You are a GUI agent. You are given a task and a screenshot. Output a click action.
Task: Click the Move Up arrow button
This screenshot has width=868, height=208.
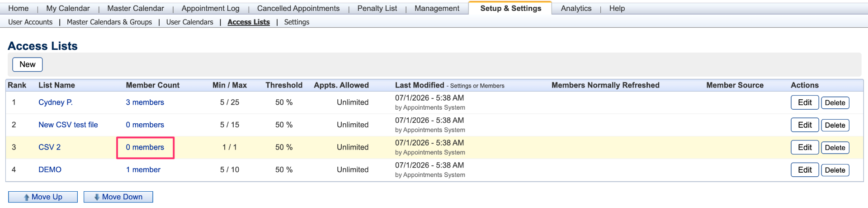coord(43,197)
